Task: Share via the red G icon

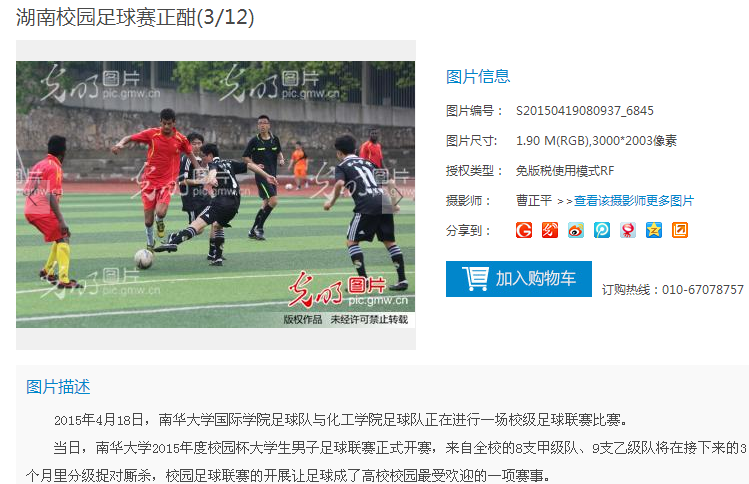Action: pos(524,230)
